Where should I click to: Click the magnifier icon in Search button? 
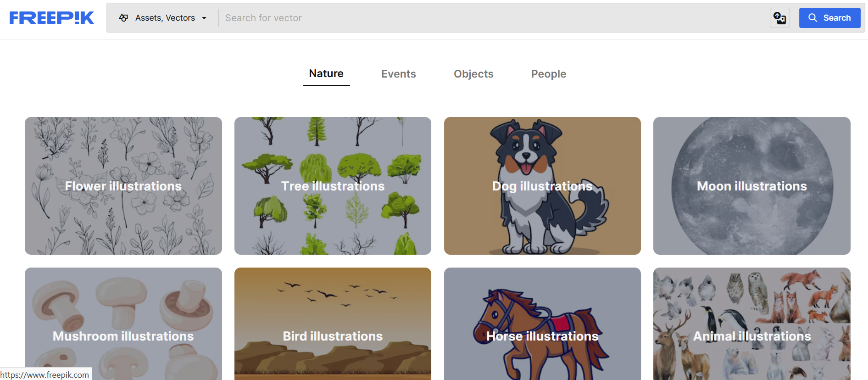[812, 18]
